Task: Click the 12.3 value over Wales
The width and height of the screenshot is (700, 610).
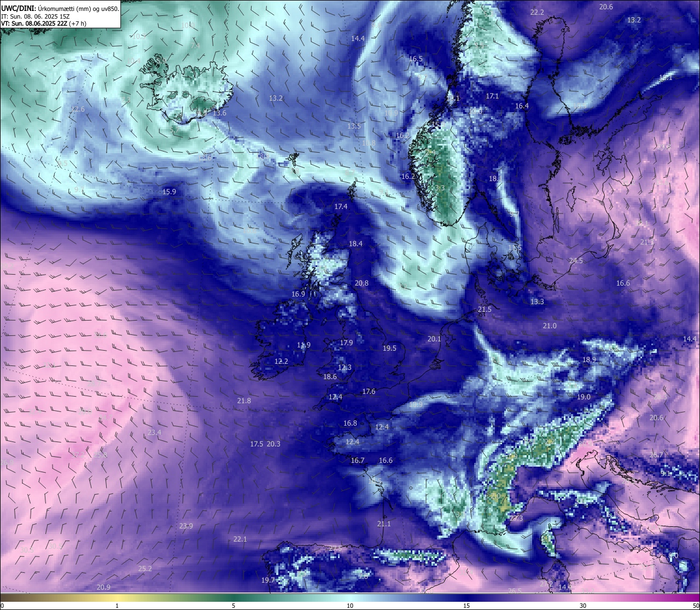Action: 345,367
